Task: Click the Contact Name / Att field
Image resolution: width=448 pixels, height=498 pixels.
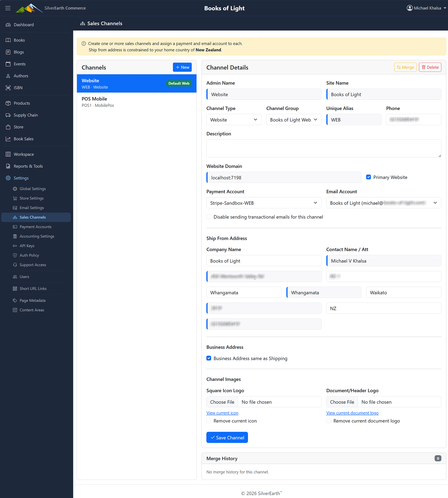Action: pyautogui.click(x=384, y=261)
